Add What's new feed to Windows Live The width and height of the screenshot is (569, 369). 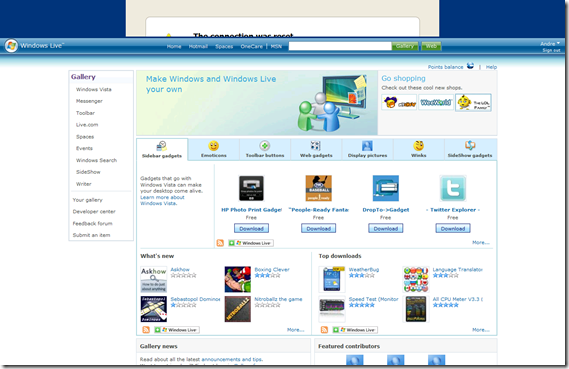click(x=177, y=330)
